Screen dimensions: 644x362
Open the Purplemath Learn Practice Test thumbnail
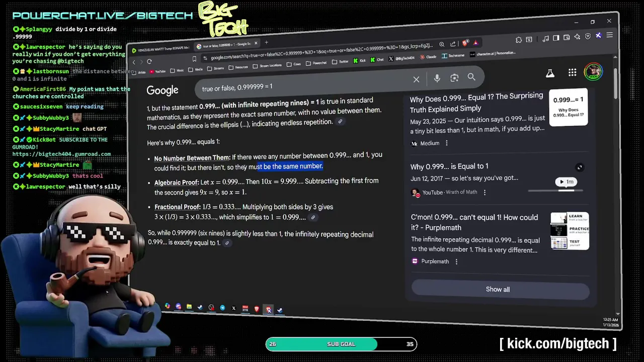(570, 231)
